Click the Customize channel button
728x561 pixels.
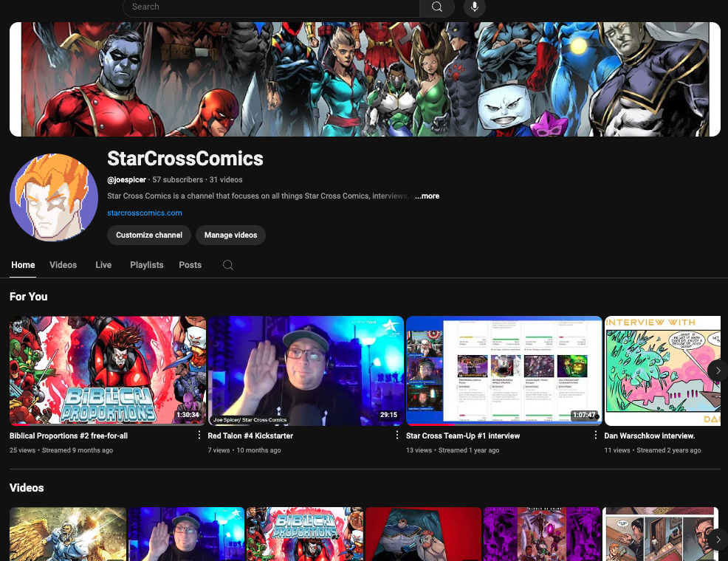[149, 235]
